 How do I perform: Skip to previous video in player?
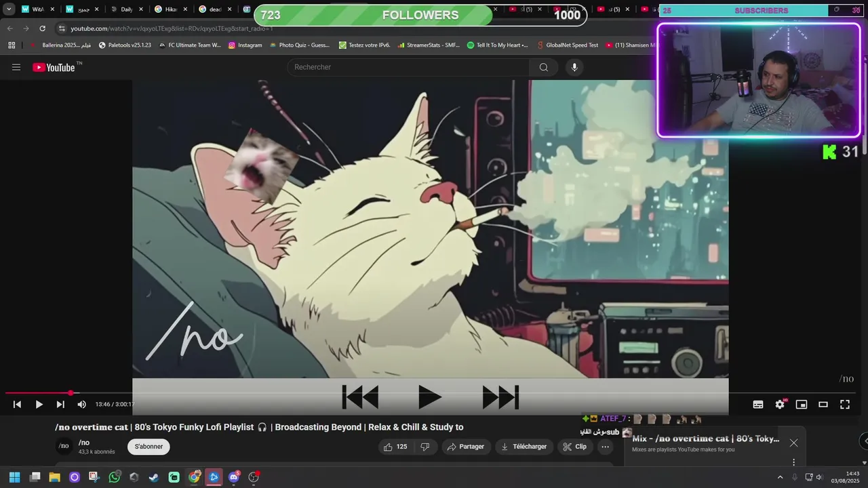pos(17,405)
